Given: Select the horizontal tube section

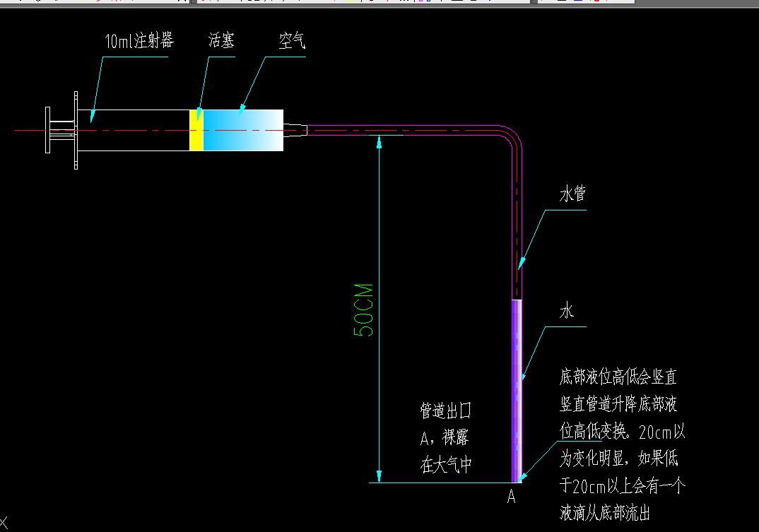Looking at the screenshot, I should pyautogui.click(x=403, y=130).
